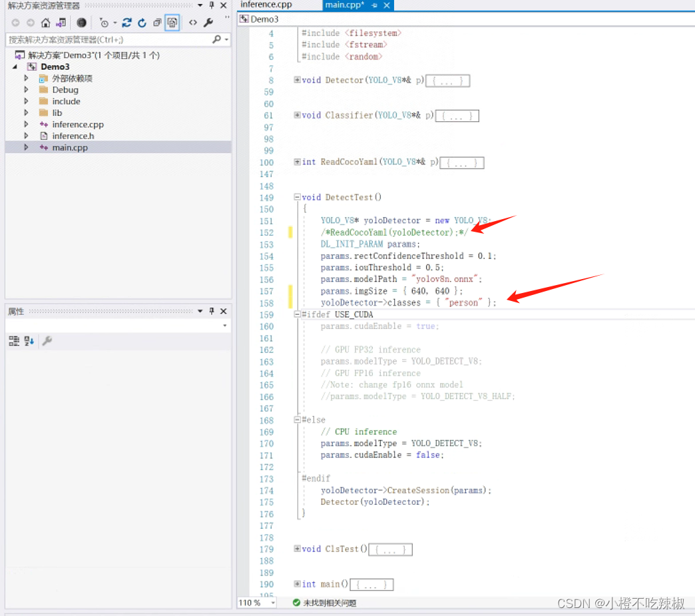Expand the collapsed ReadCocoYaml function
Image resolution: width=695 pixels, height=616 pixels.
coord(297,162)
